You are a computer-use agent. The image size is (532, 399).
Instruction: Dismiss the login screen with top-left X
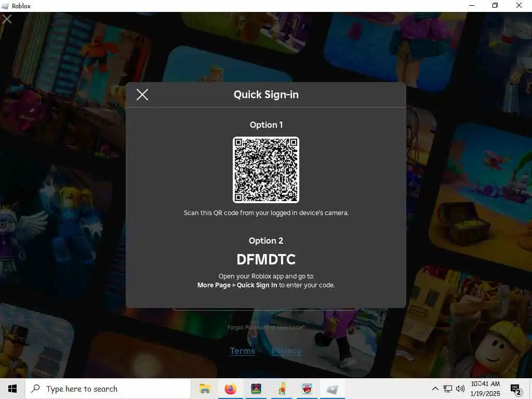pyautogui.click(x=7, y=19)
